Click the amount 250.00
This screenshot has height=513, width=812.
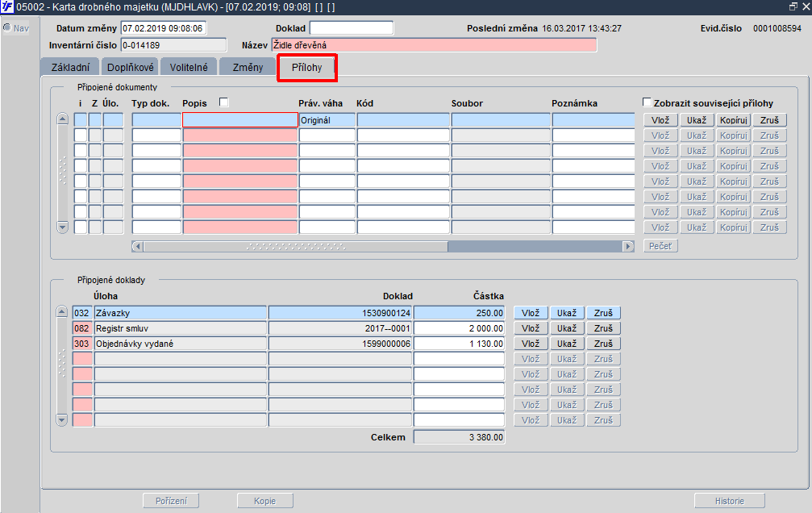pos(460,312)
